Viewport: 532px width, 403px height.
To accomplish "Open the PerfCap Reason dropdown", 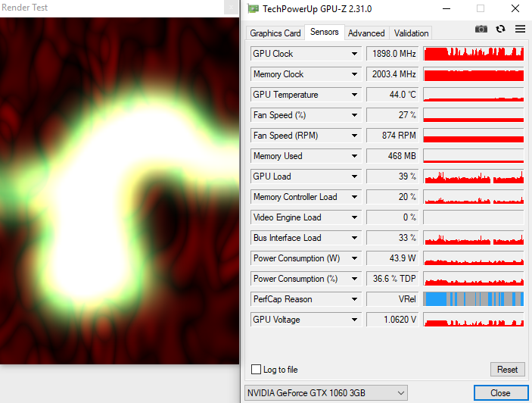I will click(354, 299).
